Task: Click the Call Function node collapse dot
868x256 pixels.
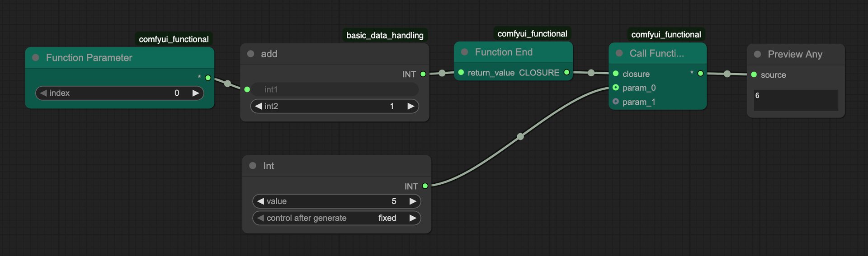Action: (619, 53)
